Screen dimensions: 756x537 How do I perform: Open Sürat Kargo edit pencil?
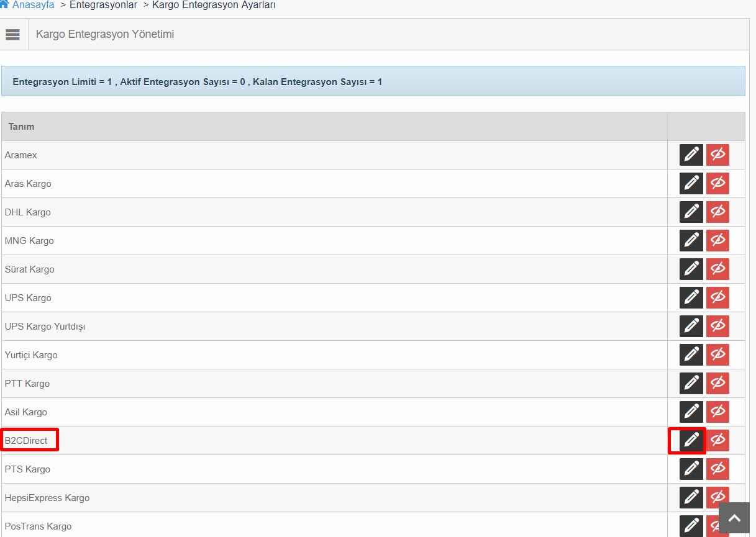[691, 269]
